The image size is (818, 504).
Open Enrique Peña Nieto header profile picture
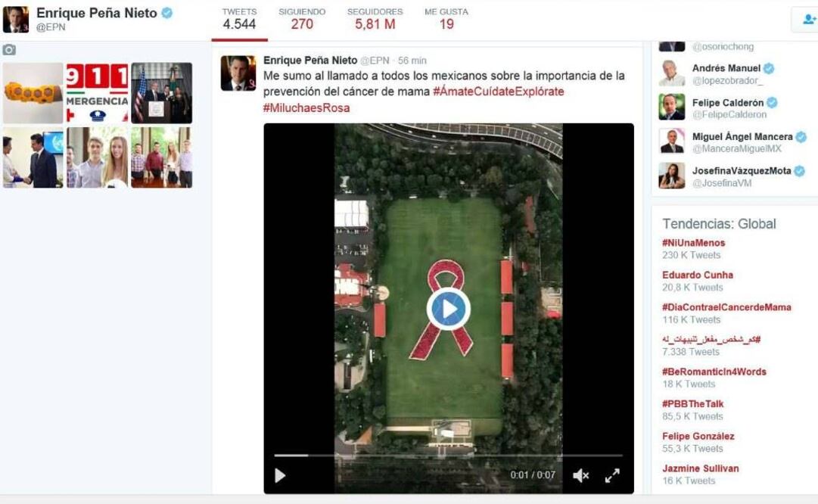coord(16,20)
